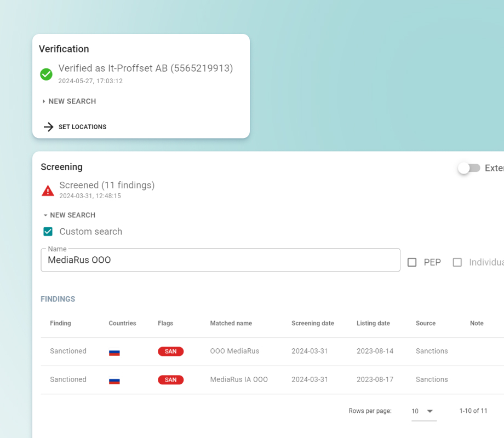Click the Name input field
The image size is (504, 438).
coord(220,260)
